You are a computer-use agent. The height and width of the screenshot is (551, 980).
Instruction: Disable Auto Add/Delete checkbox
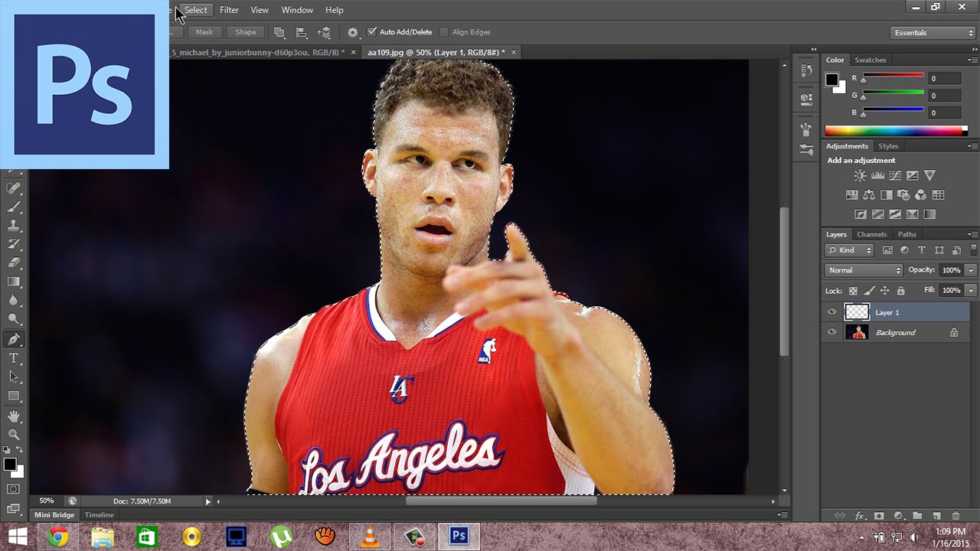pos(372,32)
